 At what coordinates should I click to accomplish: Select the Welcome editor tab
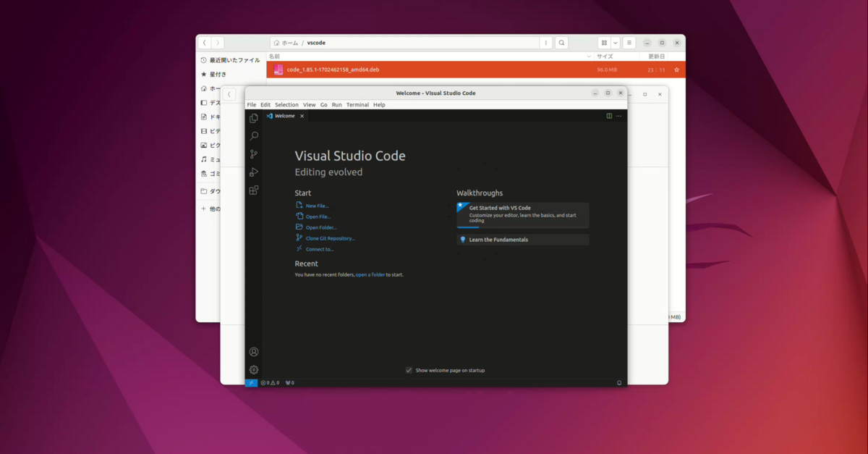[285, 116]
